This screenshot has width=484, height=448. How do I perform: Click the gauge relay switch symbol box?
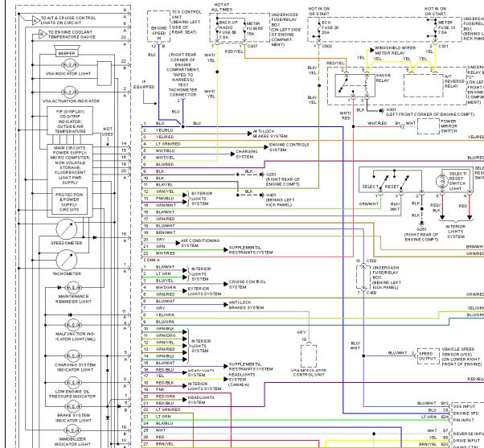pos(355,85)
